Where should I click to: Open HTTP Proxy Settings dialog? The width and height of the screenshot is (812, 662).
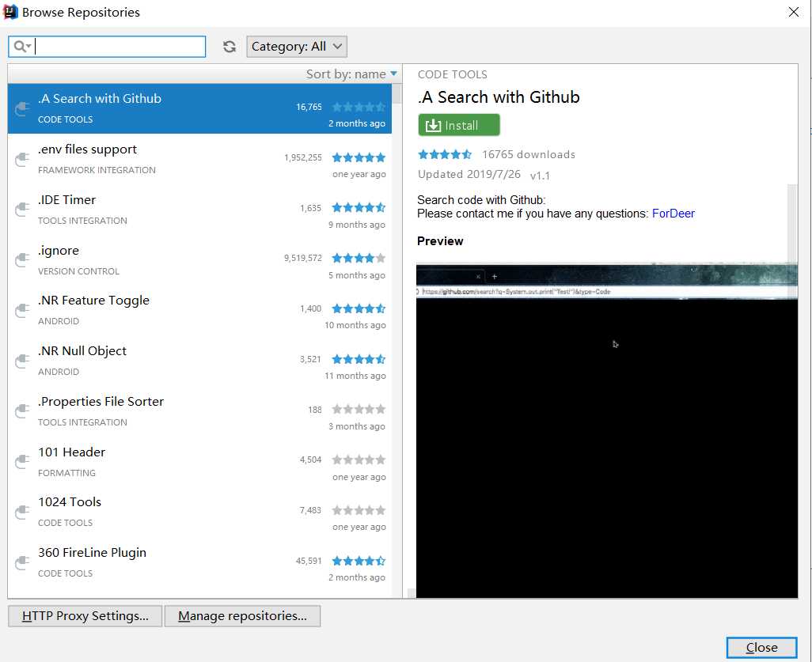pyautogui.click(x=85, y=616)
